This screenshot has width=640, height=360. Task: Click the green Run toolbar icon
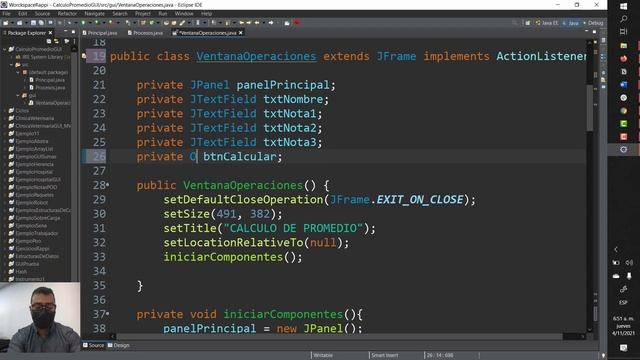[97, 23]
